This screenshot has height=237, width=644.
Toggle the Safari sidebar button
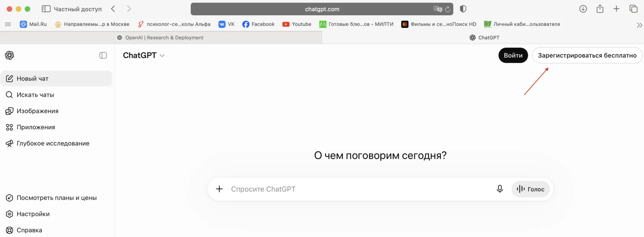(46, 9)
